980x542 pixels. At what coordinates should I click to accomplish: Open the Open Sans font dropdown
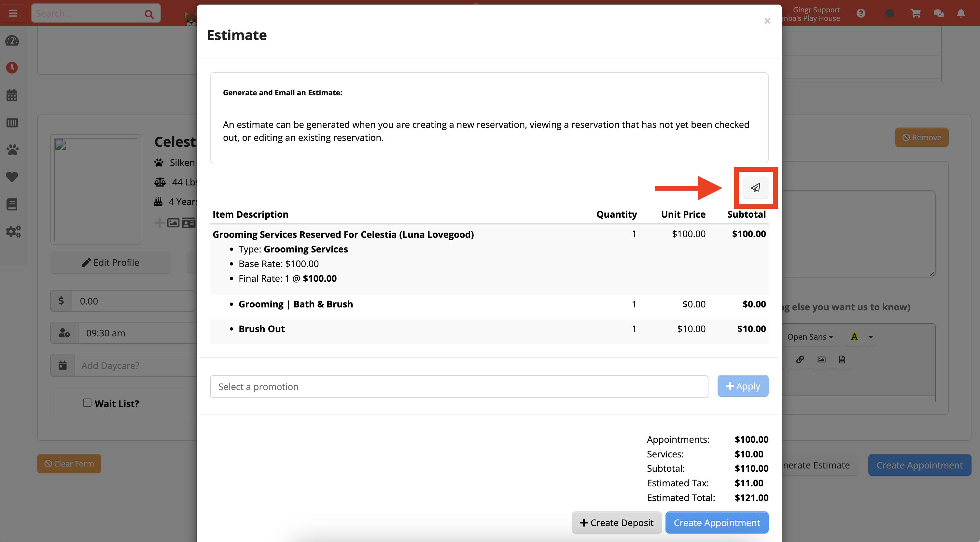(810, 337)
